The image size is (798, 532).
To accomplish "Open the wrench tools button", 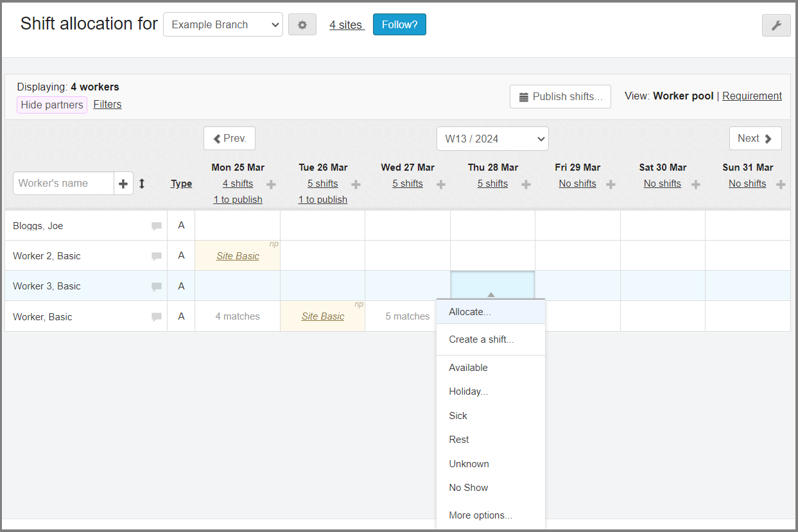I will [x=776, y=26].
